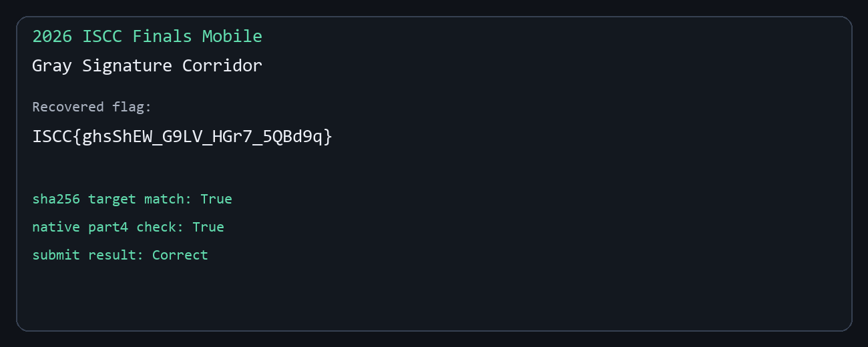Click the sha256 target match line
The height and width of the screenshot is (347, 868).
coord(132,199)
